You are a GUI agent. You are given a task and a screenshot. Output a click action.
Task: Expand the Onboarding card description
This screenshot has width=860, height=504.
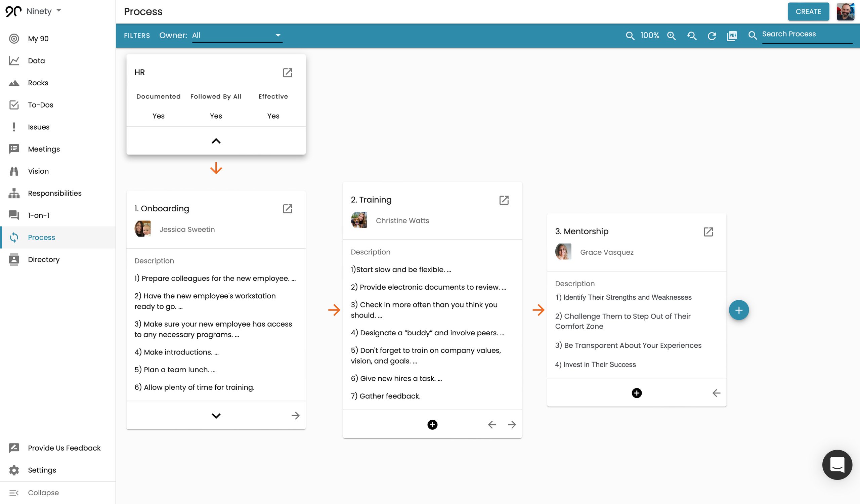pyautogui.click(x=216, y=416)
